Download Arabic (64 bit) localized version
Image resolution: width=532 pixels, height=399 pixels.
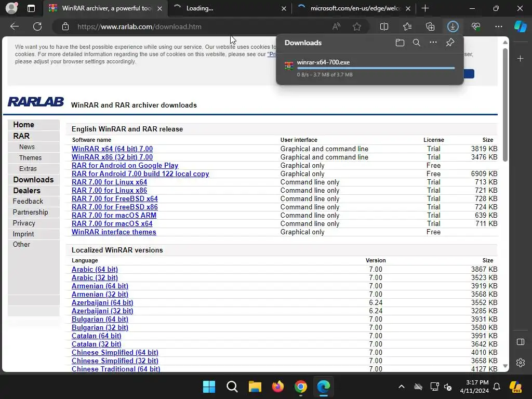[x=95, y=270]
